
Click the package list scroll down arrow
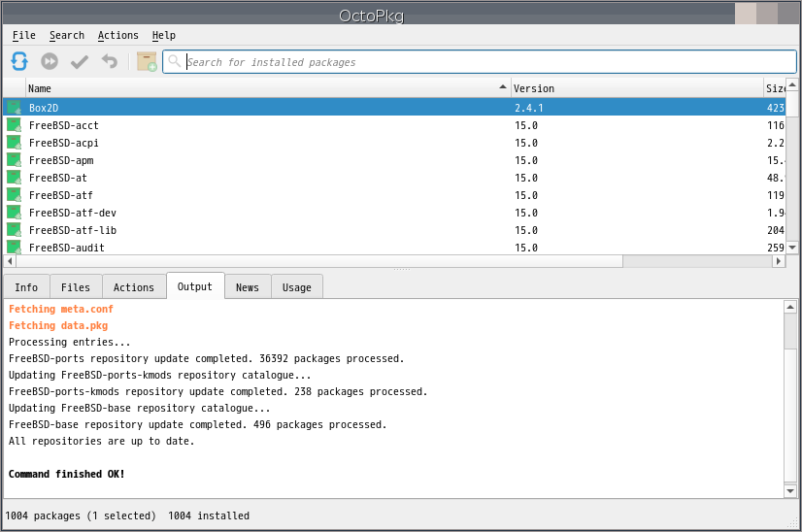[x=792, y=248]
